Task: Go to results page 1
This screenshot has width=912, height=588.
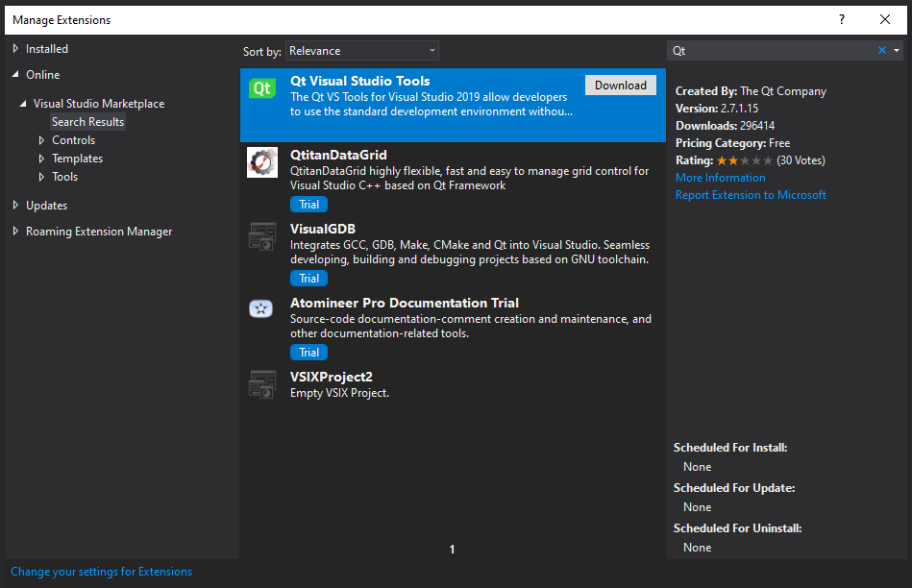Action: point(452,549)
